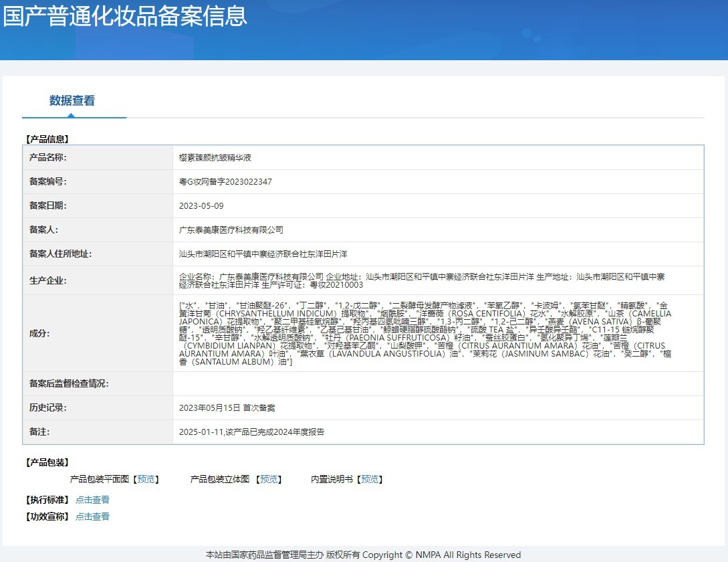Open 内置说明书 预览 link
Viewport: 728px width, 562px height.
click(370, 479)
